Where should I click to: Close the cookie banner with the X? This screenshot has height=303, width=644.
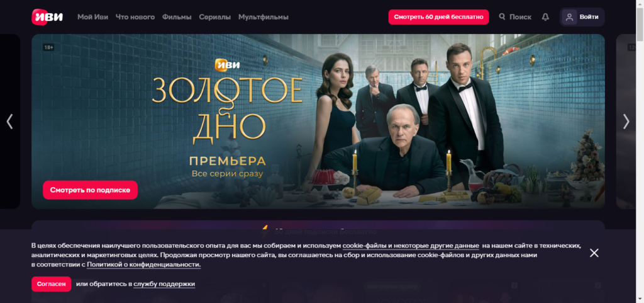(594, 253)
